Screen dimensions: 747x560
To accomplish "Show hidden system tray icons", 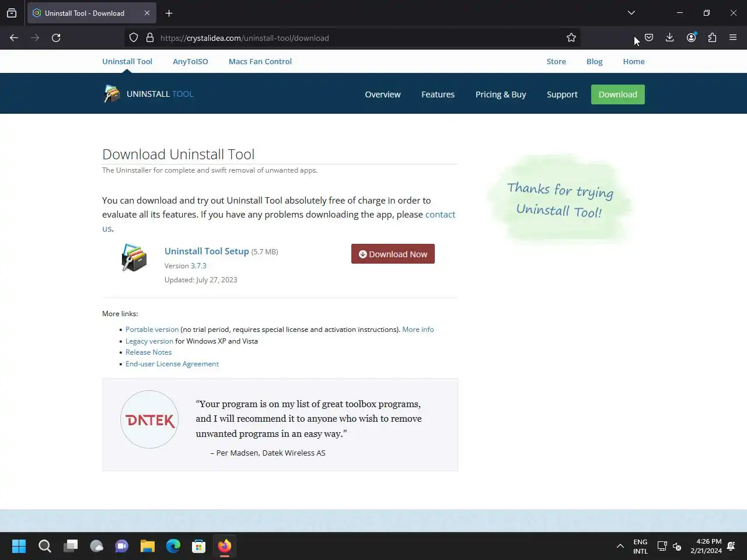I will [x=620, y=547].
